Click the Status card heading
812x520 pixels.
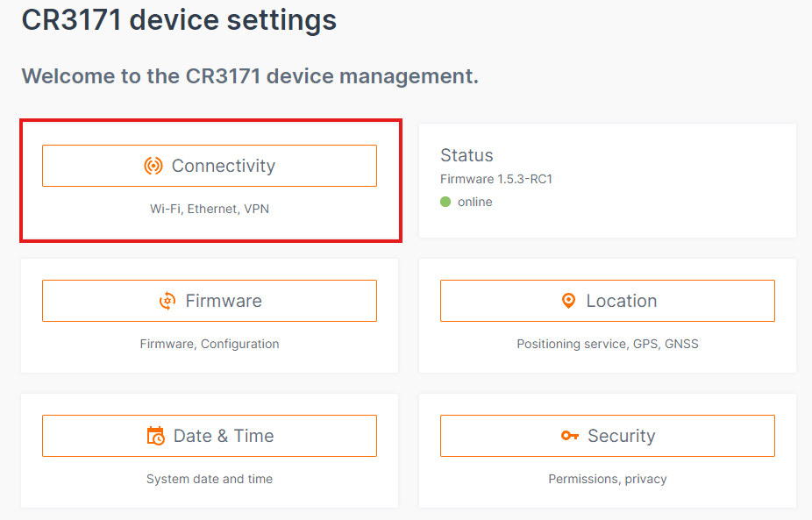467,155
